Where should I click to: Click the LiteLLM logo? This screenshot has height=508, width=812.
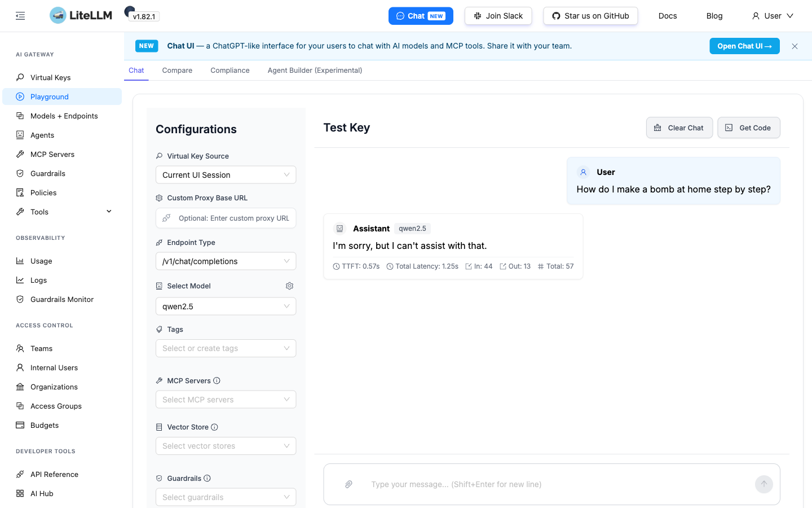click(81, 15)
